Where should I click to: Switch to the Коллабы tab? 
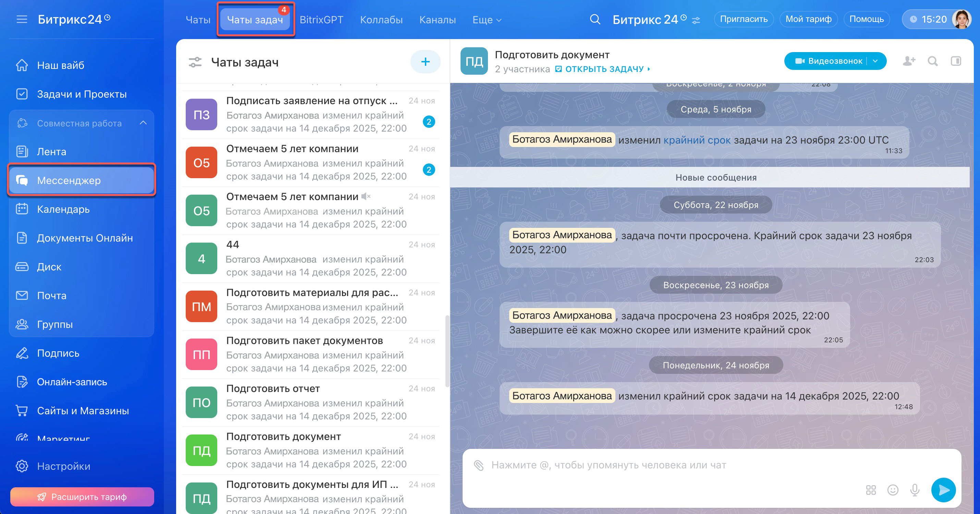381,20
